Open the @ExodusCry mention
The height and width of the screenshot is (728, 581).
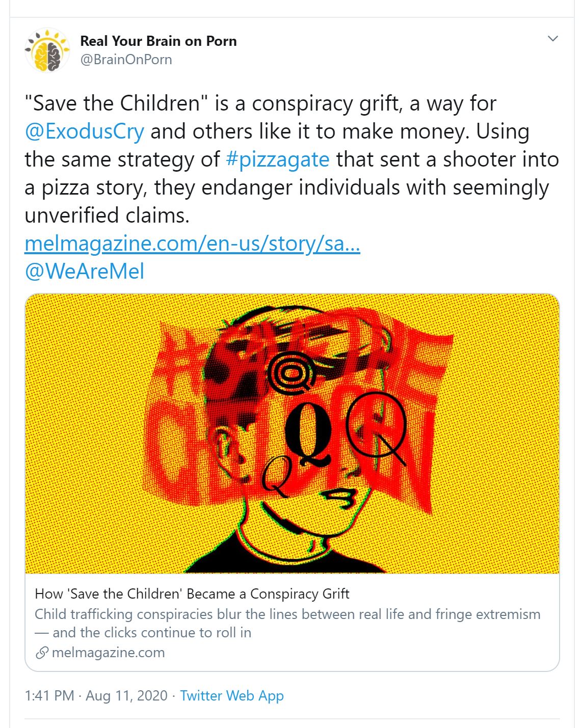(x=84, y=131)
